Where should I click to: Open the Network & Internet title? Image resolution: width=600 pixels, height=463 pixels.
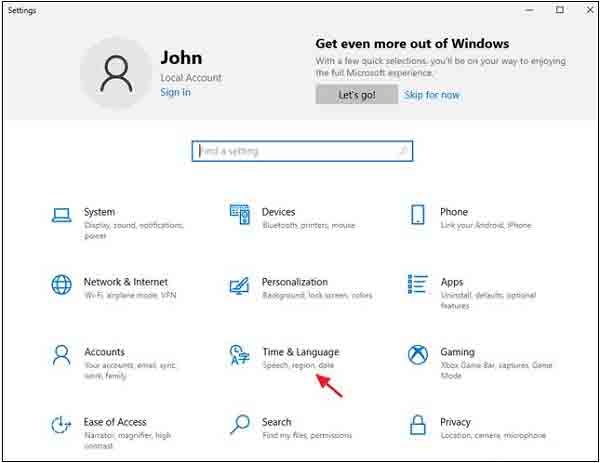(126, 282)
